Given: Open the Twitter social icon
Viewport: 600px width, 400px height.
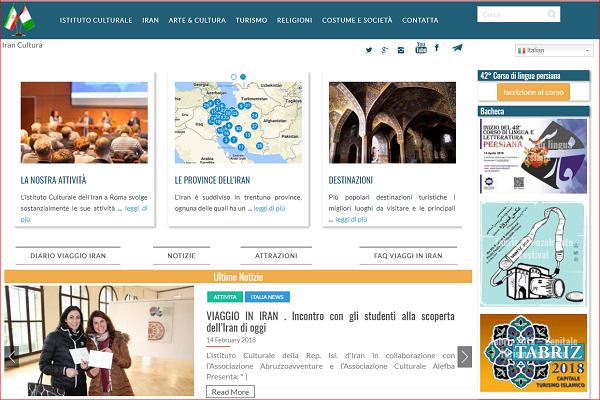Looking at the screenshot, I should [369, 49].
